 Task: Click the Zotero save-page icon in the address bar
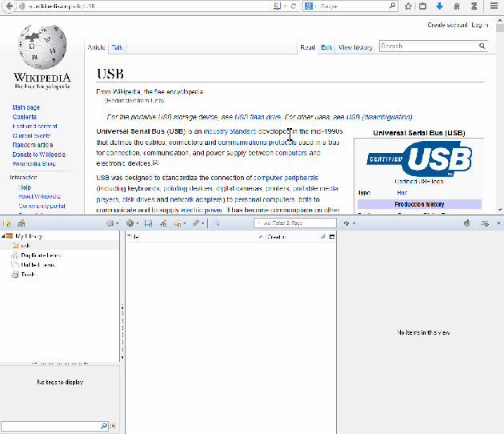click(277, 6)
